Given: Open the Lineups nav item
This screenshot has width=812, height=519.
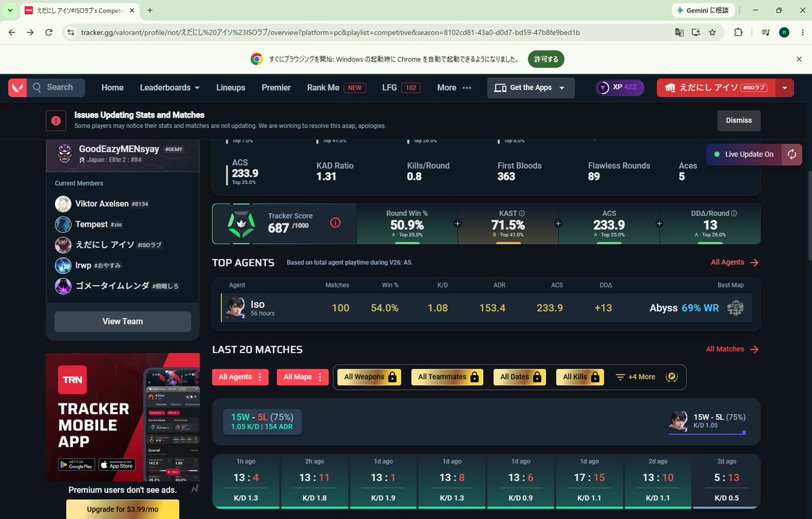Looking at the screenshot, I should coord(231,88).
